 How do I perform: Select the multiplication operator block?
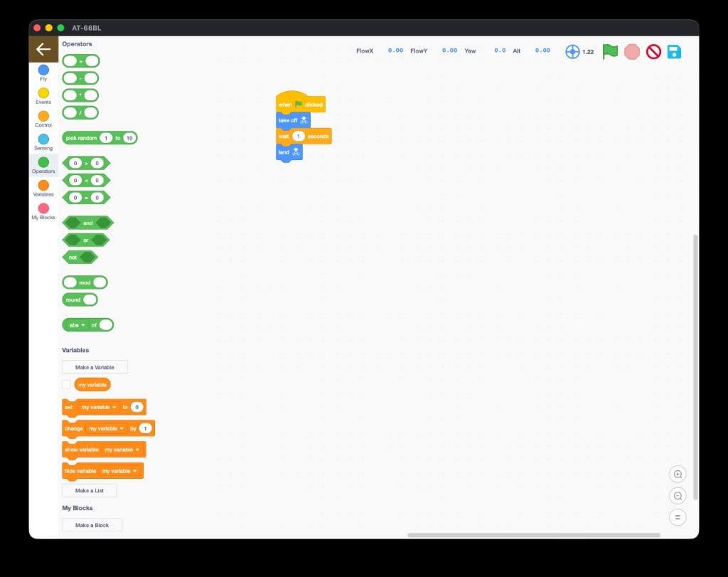pyautogui.click(x=81, y=95)
